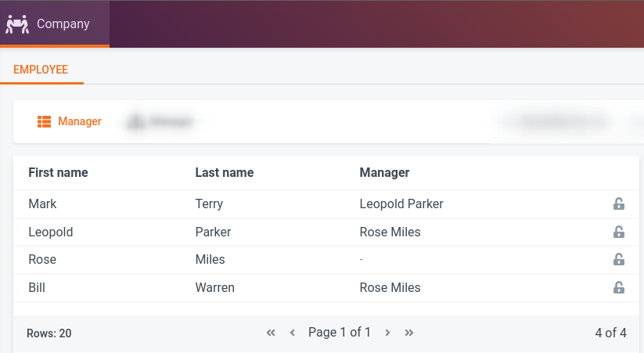Advance to the next page
The width and height of the screenshot is (644, 353).
tap(387, 333)
